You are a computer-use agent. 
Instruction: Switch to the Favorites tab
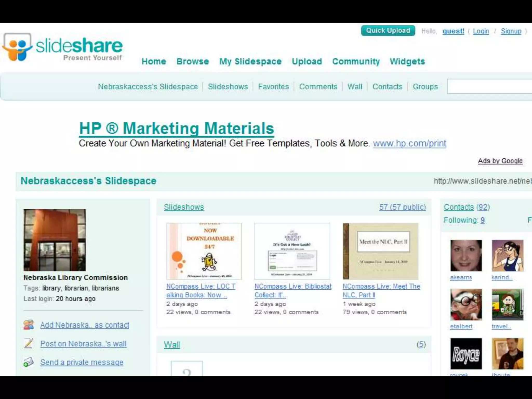273,87
